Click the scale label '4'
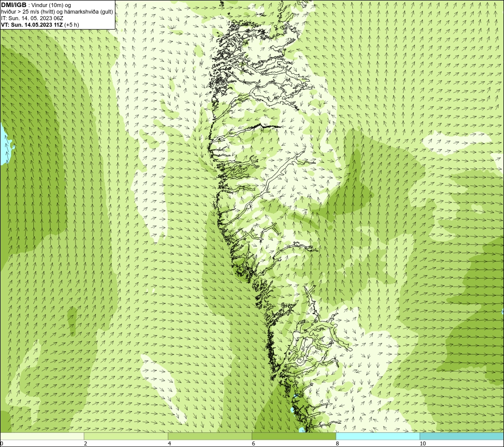This screenshot has height=447, width=504. coord(169,443)
